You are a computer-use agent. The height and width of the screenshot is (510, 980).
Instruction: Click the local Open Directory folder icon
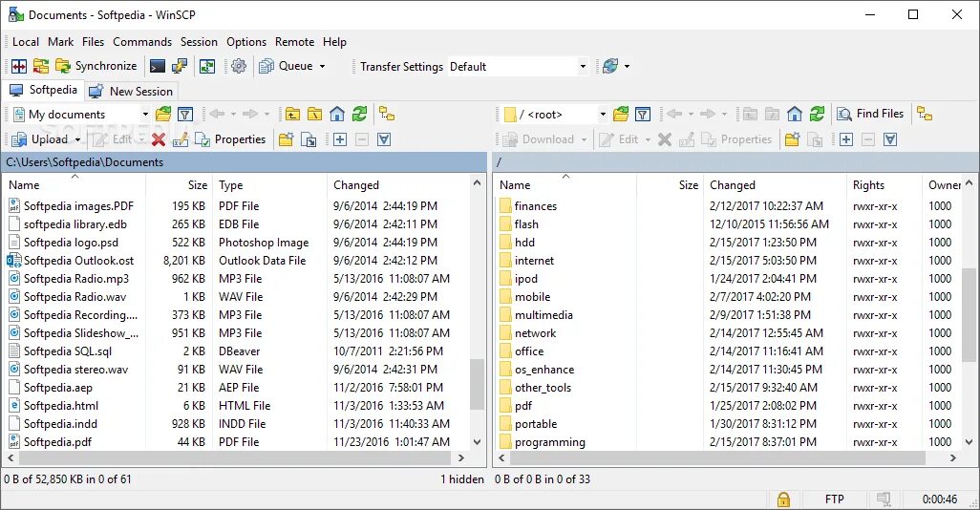click(x=163, y=115)
